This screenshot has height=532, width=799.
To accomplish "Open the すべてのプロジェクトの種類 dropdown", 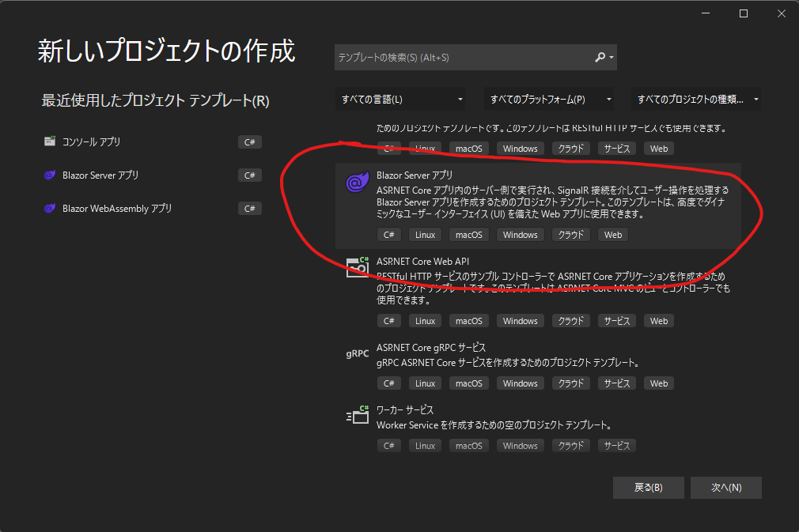I will click(695, 99).
